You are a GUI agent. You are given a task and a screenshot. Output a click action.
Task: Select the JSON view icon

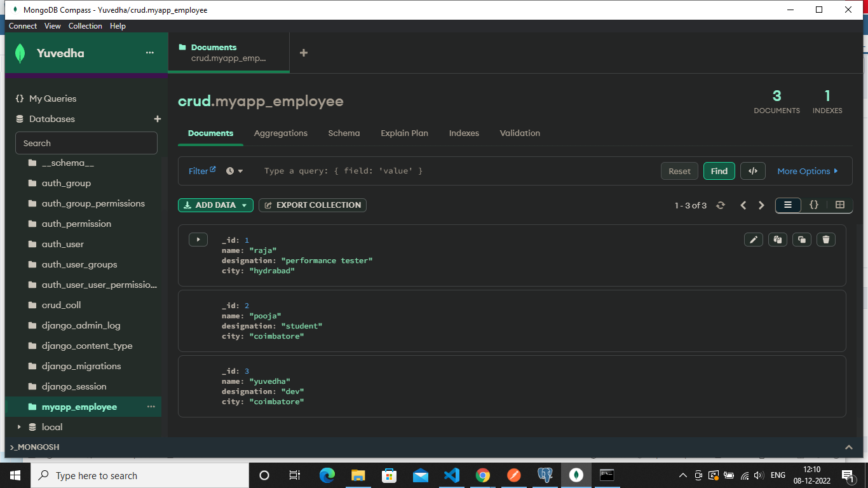pyautogui.click(x=814, y=205)
